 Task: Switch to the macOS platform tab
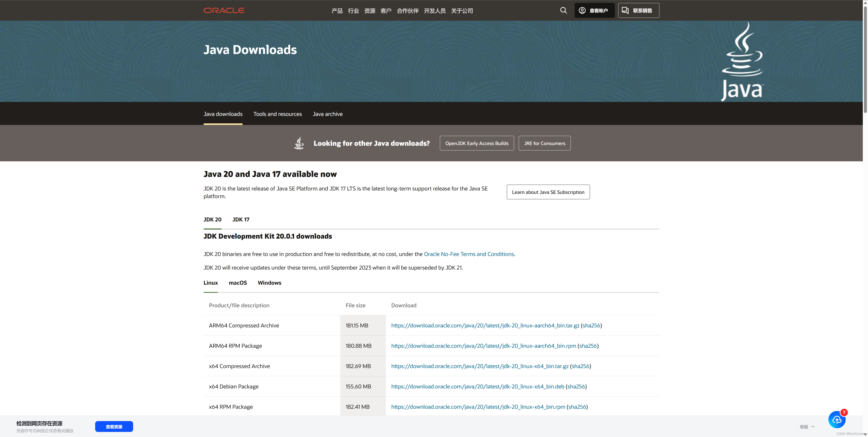(x=238, y=283)
